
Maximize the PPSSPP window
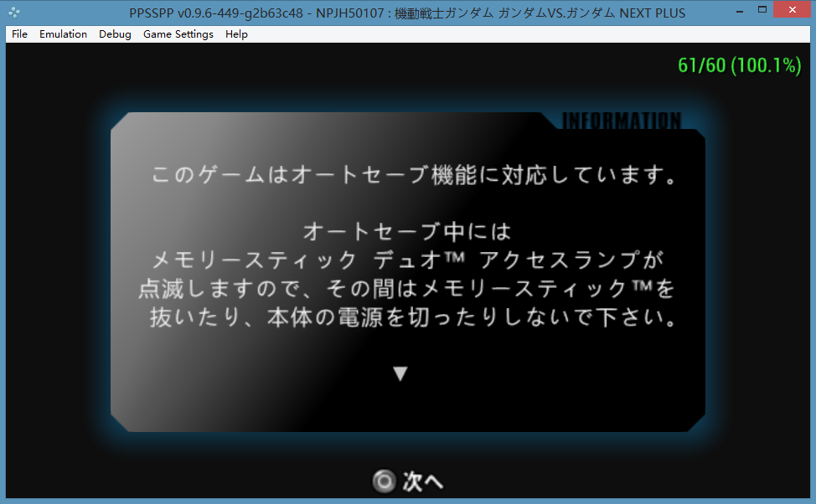click(x=762, y=10)
